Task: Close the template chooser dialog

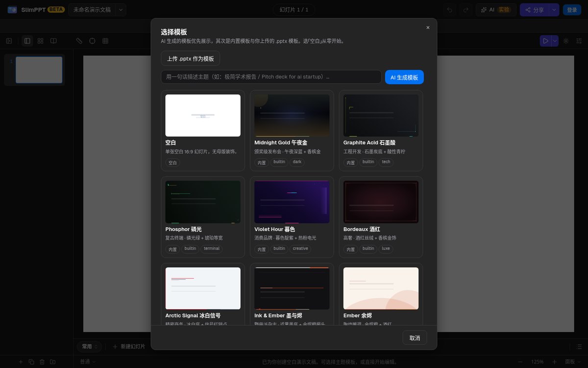Action: click(428, 27)
